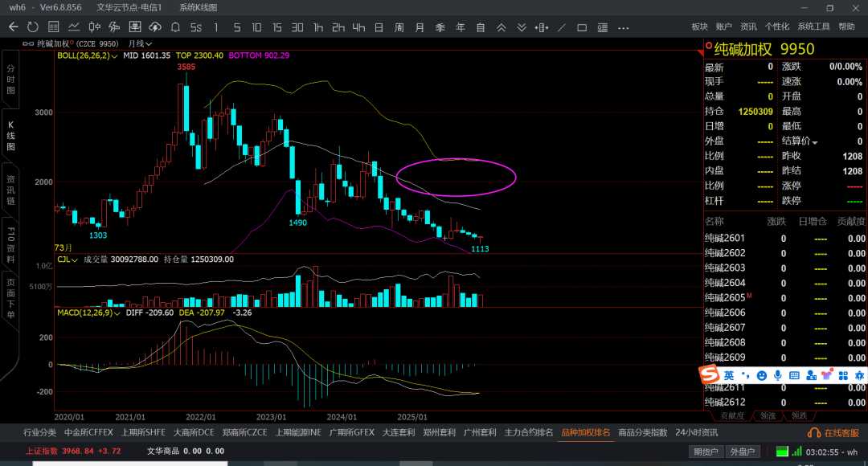This screenshot has width=868, height=466.
Task: Click the 外盘户 button
Action: pyautogui.click(x=743, y=452)
